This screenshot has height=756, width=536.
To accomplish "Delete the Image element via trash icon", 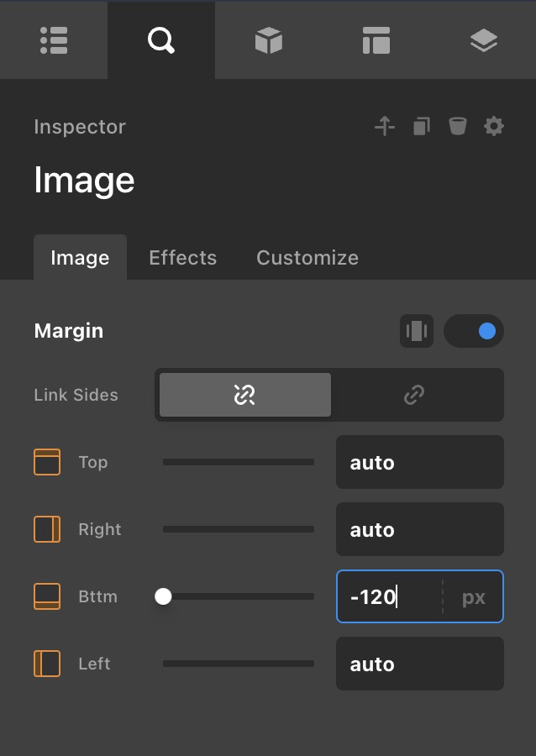I will point(457,127).
